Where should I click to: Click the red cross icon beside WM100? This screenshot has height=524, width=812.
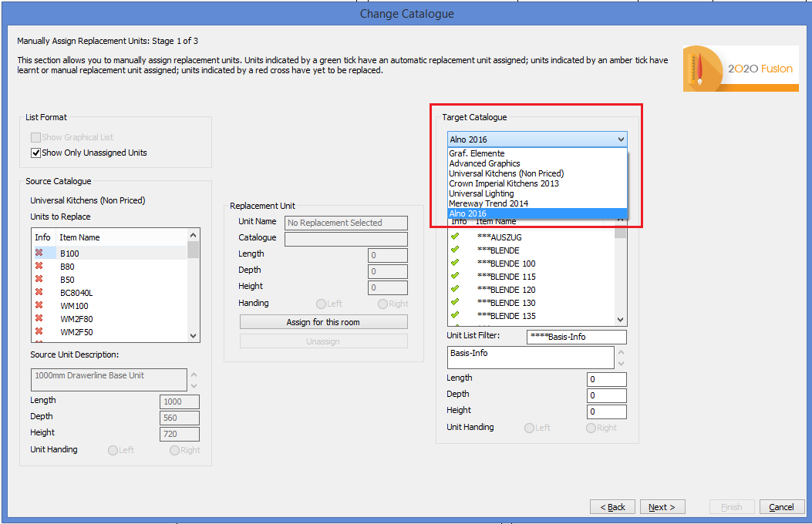coord(39,305)
